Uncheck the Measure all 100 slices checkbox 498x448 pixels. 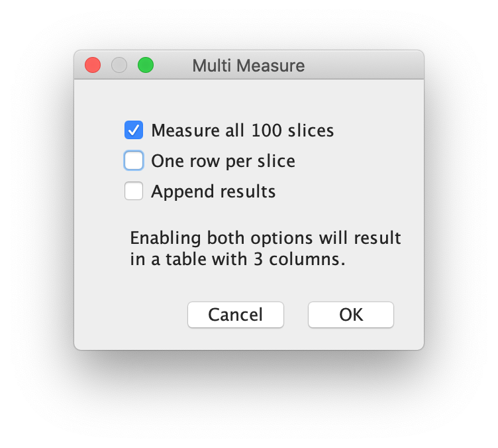[x=134, y=130]
